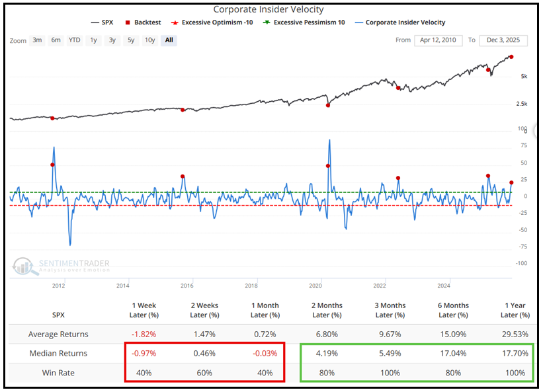The image size is (543, 392).
Task: Click the To date field Dec 3, 2025
Action: point(503,40)
